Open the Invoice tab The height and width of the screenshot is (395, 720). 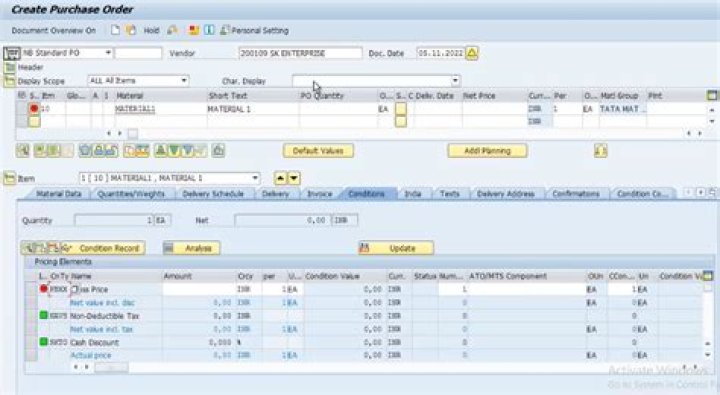point(320,194)
